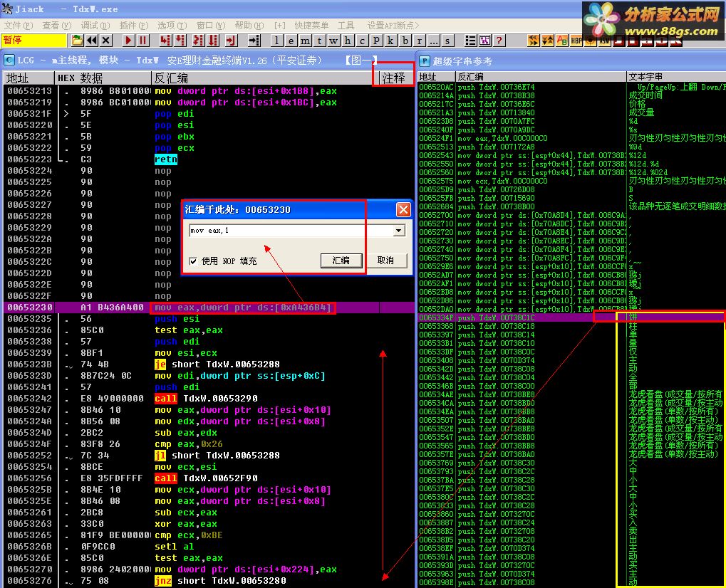
Task: Show the Log window with the 'l' button
Action: [276, 41]
